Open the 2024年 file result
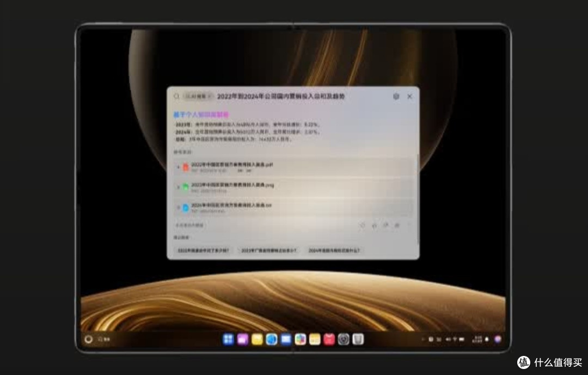Image resolution: width=588 pixels, height=375 pixels. 293,207
